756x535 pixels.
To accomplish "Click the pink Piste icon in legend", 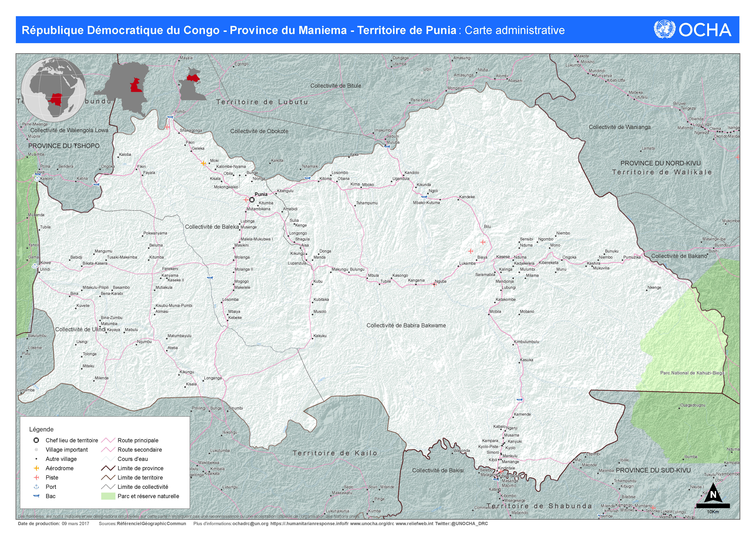I will pos(37,477).
